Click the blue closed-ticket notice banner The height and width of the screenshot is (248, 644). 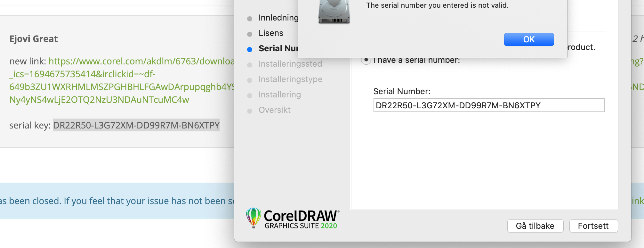(117, 201)
